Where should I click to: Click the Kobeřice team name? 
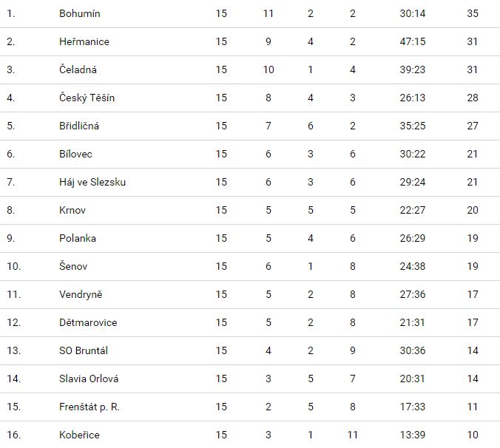[x=79, y=435]
